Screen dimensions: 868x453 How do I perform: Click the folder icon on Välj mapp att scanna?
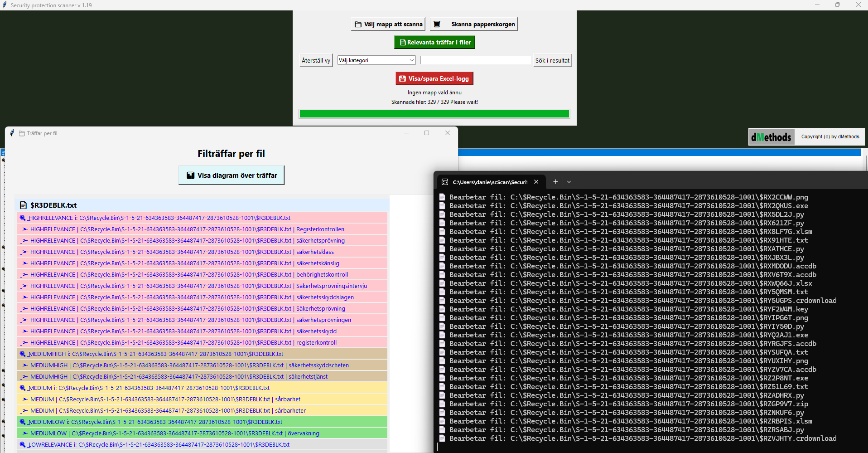click(x=358, y=24)
